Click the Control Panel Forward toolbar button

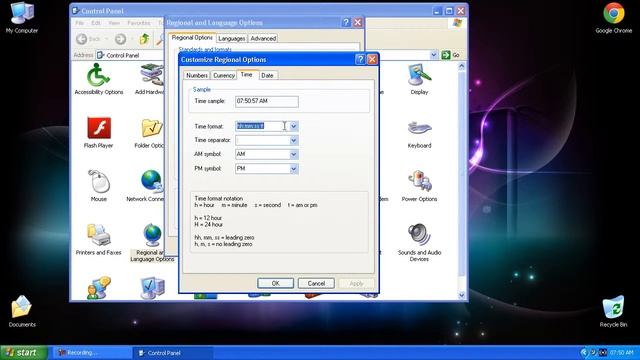point(120,39)
